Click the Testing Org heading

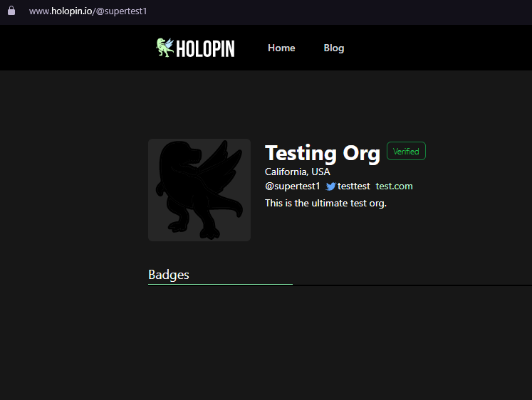coord(323,153)
